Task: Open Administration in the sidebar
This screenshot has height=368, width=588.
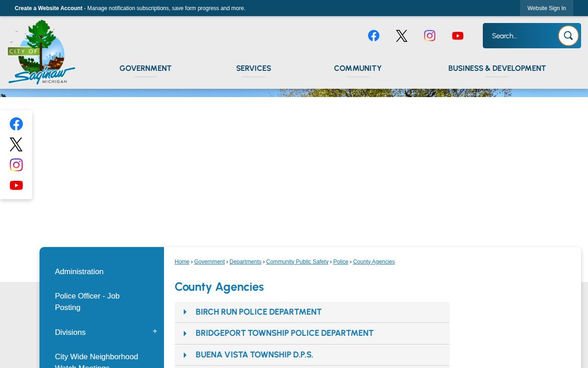Action: coord(79,271)
